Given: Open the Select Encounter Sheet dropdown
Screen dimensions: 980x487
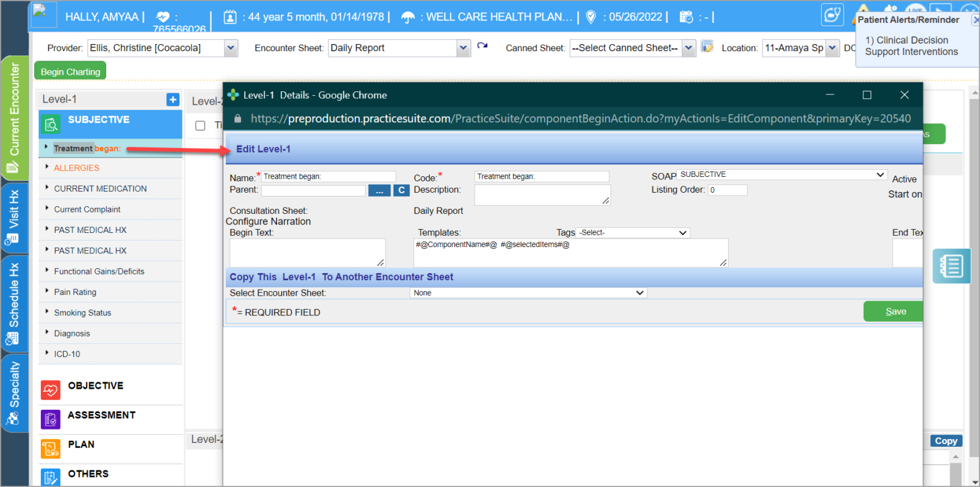Looking at the screenshot, I should pos(528,293).
